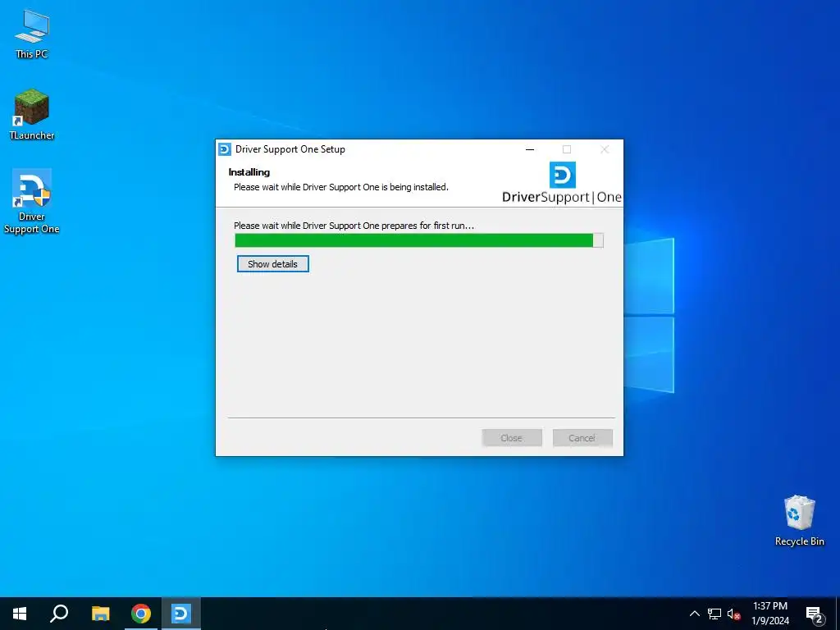Select the Driver Support One desktop shortcut
The width and height of the screenshot is (840, 630).
(x=32, y=202)
